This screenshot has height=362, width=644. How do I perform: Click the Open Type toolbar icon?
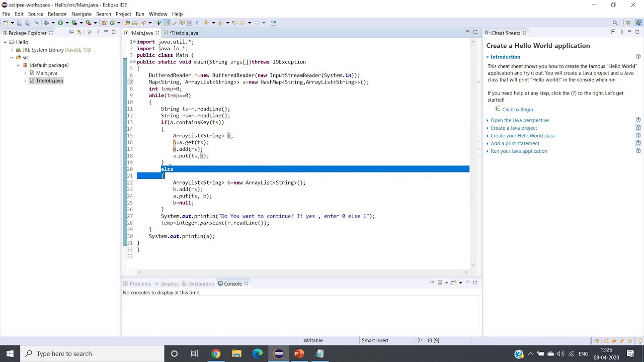[x=127, y=23]
